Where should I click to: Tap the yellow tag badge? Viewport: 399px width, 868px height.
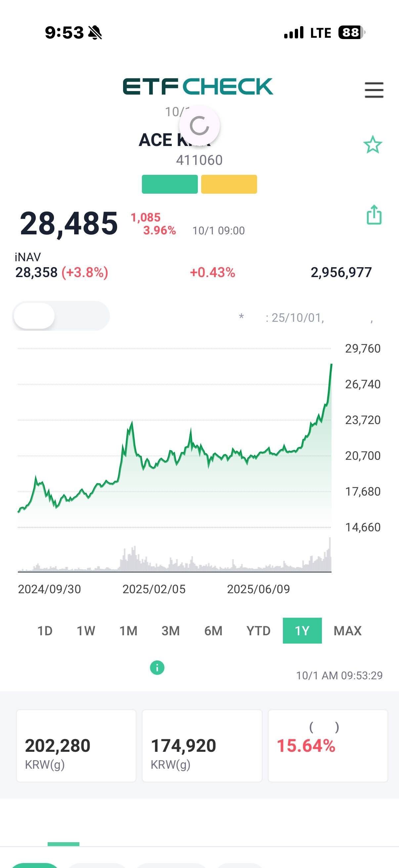click(x=229, y=184)
